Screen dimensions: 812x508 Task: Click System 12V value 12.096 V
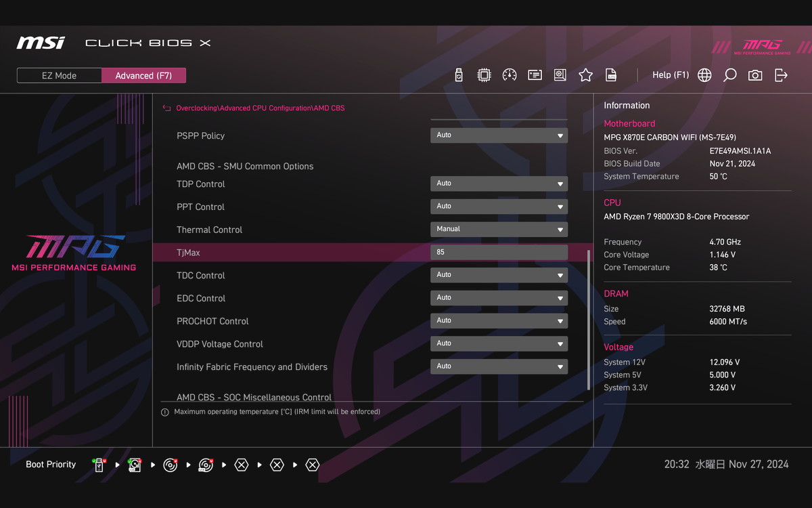(x=725, y=362)
